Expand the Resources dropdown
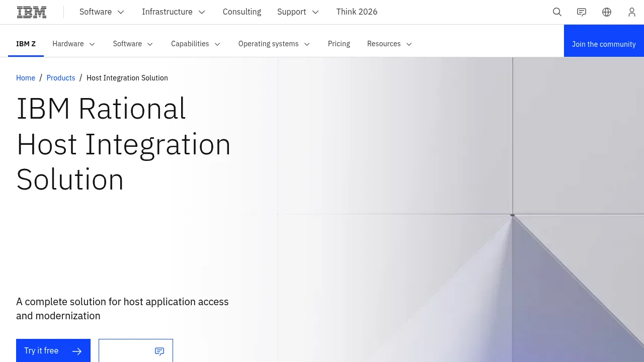644x362 pixels. tap(389, 44)
